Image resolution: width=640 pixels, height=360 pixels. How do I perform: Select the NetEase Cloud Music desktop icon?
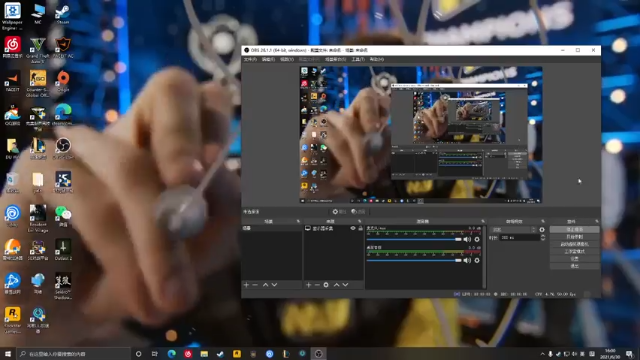click(x=12, y=47)
